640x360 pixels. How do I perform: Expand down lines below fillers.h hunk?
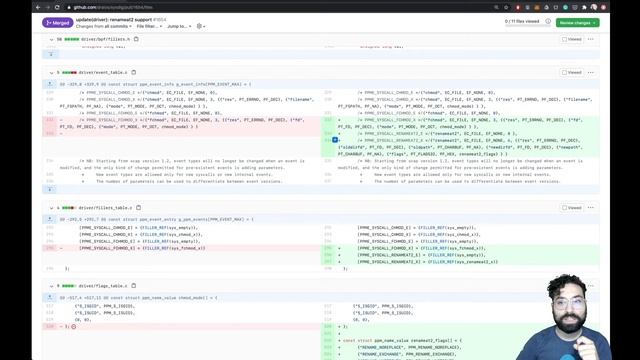51,54
